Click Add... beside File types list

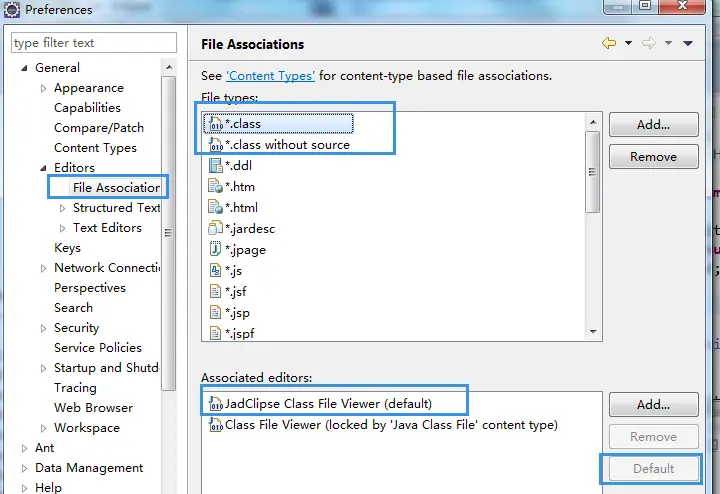coord(653,124)
